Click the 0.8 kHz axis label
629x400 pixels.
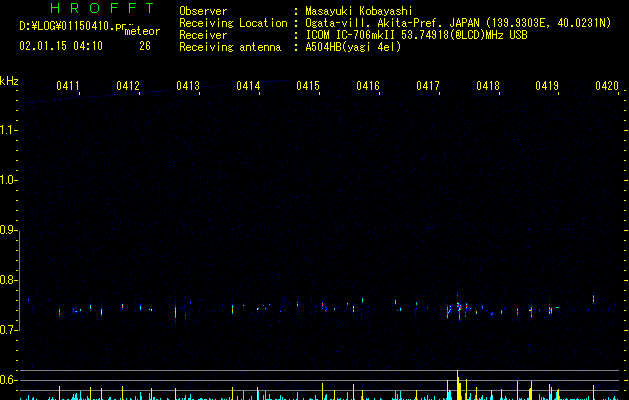(8, 280)
